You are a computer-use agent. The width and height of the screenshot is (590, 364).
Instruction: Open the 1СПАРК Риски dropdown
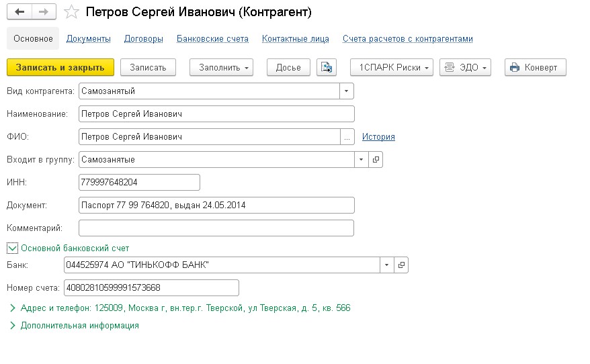(392, 67)
